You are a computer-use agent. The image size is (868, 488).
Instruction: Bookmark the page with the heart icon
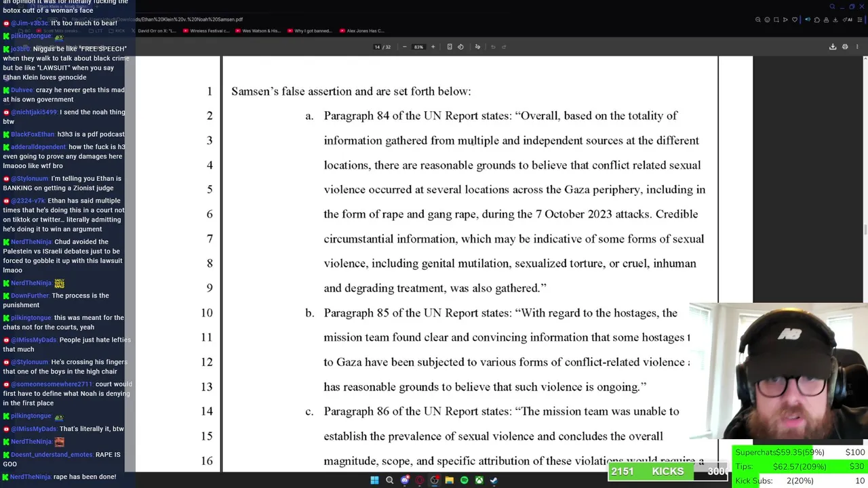pyautogui.click(x=795, y=20)
